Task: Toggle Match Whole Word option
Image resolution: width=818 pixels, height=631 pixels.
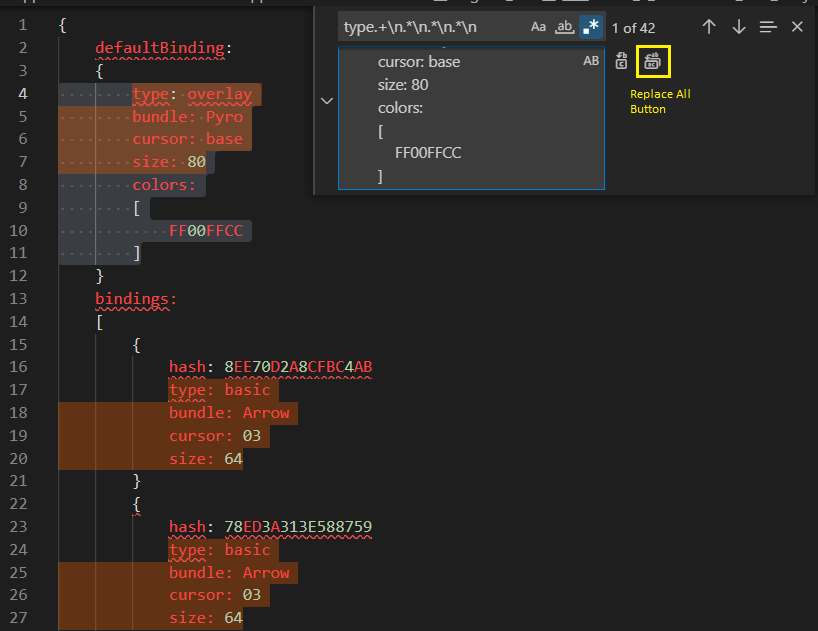Action: (x=565, y=27)
